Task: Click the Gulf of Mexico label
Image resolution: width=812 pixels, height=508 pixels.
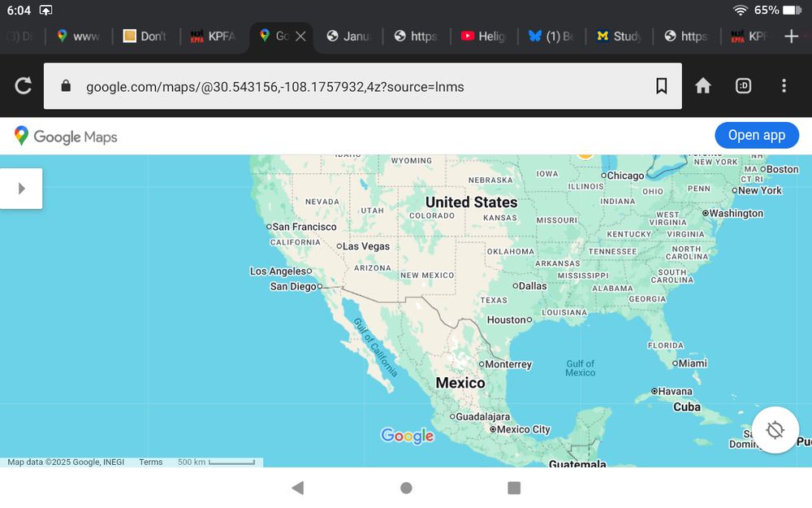Action: (581, 368)
